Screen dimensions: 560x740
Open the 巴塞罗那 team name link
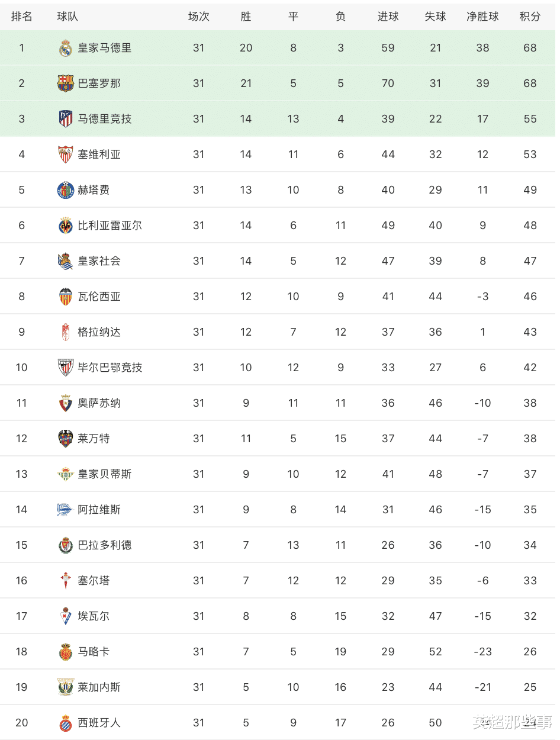pyautogui.click(x=99, y=83)
